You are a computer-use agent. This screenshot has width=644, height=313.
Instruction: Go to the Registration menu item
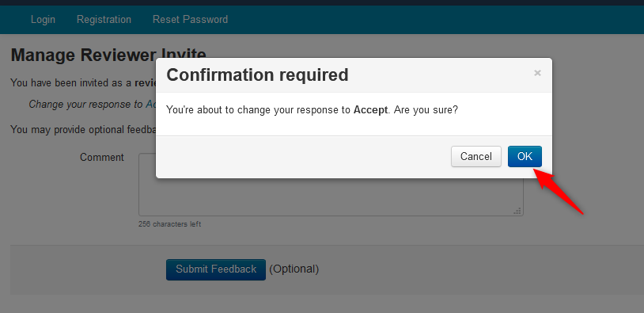tap(104, 19)
